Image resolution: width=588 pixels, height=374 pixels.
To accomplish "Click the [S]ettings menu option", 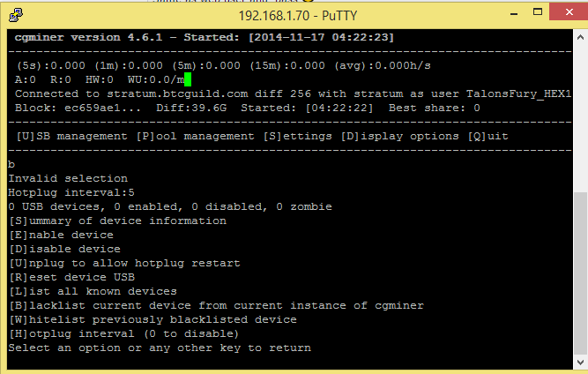I will click(x=297, y=136).
